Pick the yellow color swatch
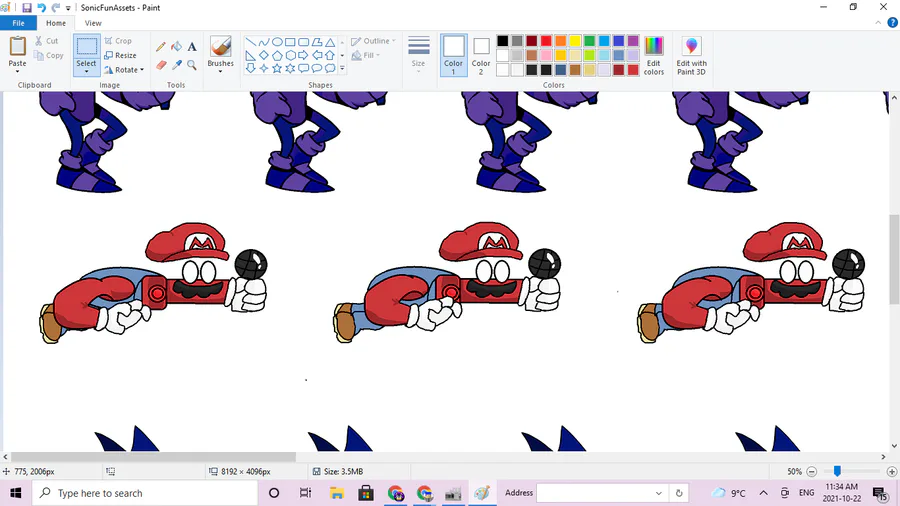 pyautogui.click(x=575, y=41)
